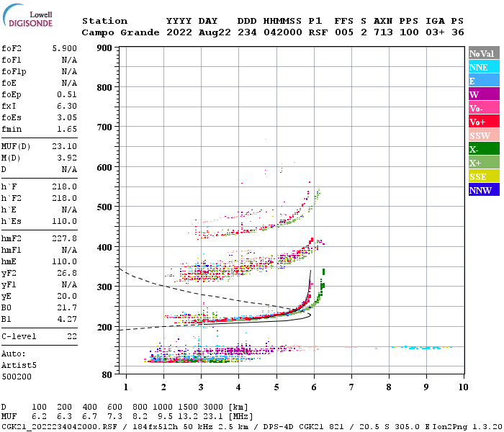Click the 6 MHz frequency axis label

tap(314, 387)
